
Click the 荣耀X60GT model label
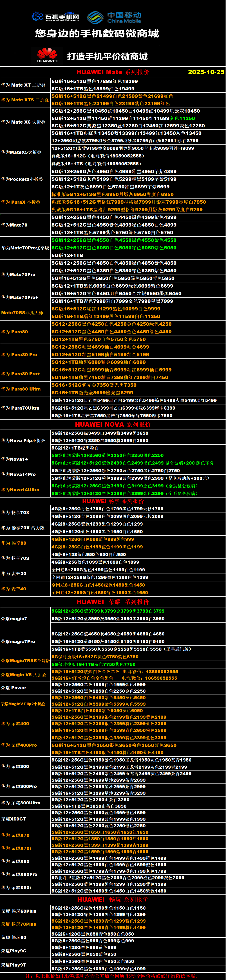(14, 819)
